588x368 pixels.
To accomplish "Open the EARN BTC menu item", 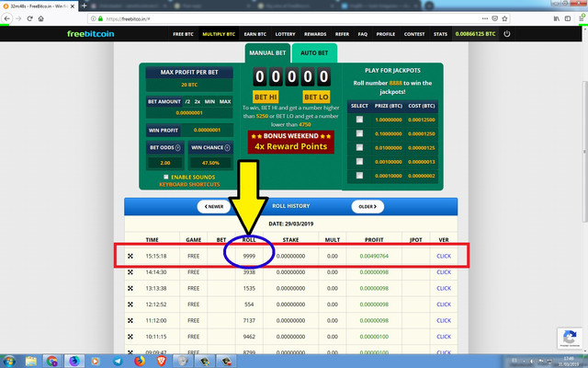I will point(255,34).
